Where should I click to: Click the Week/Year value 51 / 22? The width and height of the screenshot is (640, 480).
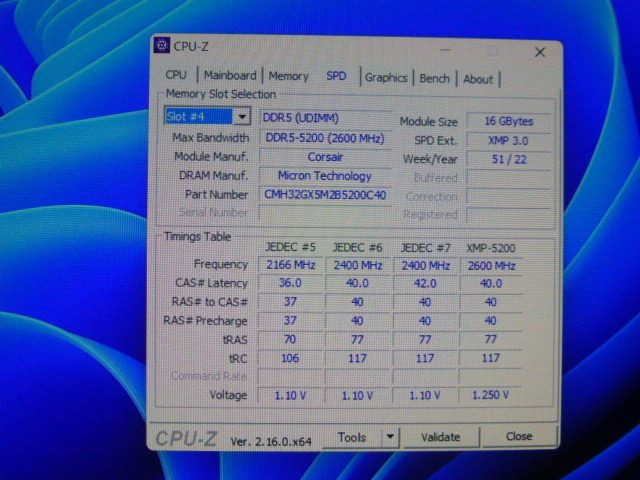coord(509,159)
